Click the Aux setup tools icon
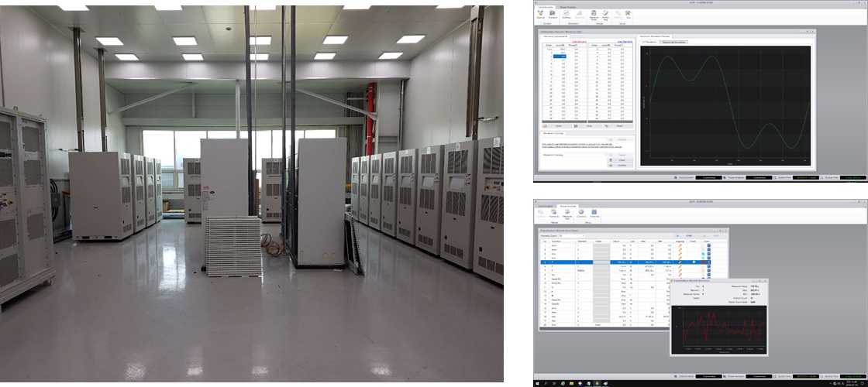Image resolution: width=868 pixels, height=387 pixels. point(629,14)
